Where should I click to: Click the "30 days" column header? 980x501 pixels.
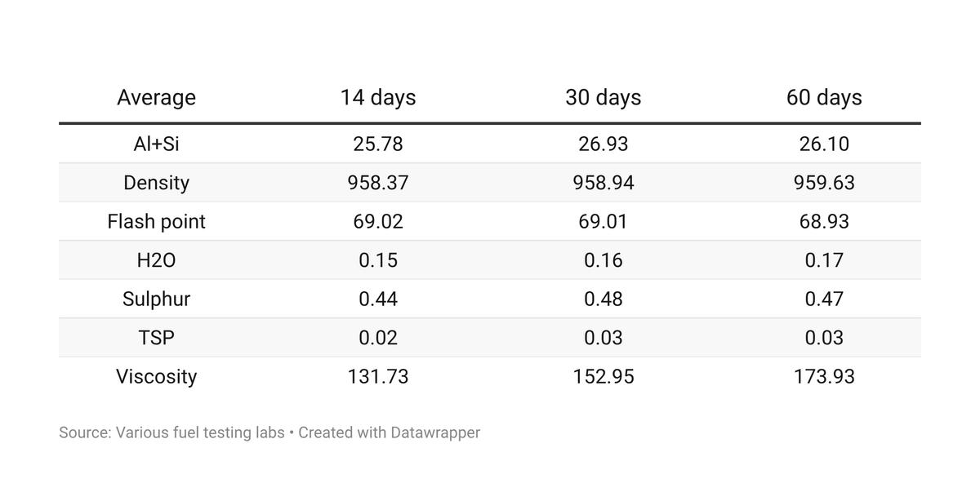(603, 97)
